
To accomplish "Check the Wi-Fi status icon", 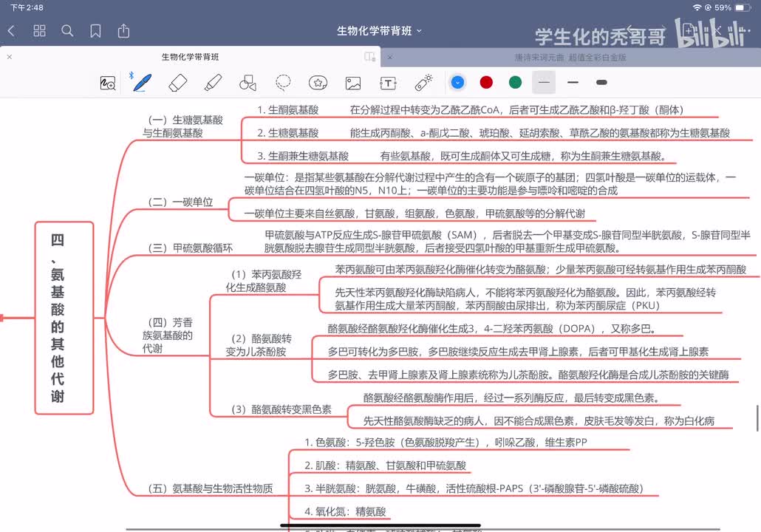I will 697,7.
